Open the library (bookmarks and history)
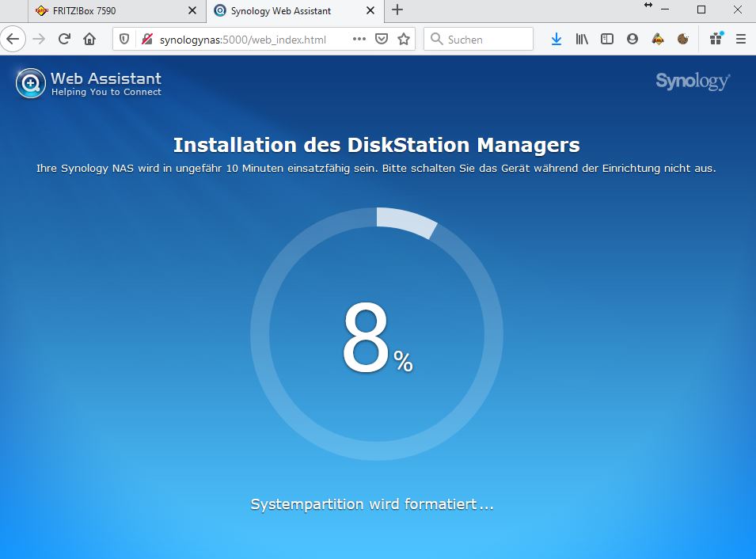This screenshot has width=756, height=559. [x=582, y=39]
